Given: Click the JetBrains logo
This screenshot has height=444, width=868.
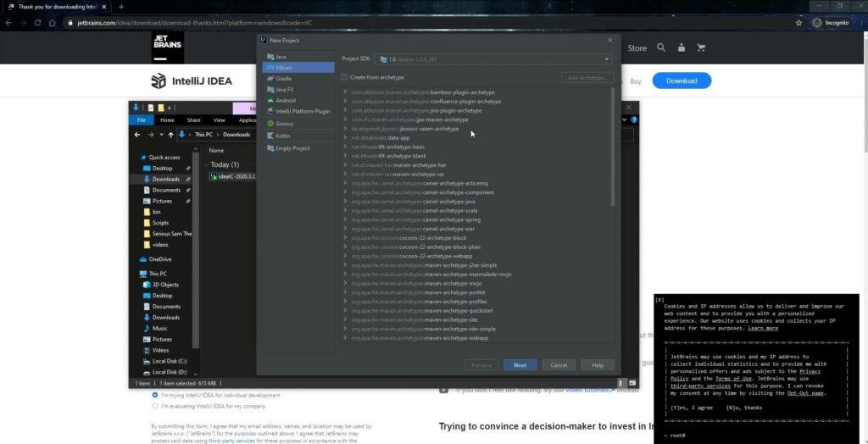Looking at the screenshot, I should click(167, 47).
